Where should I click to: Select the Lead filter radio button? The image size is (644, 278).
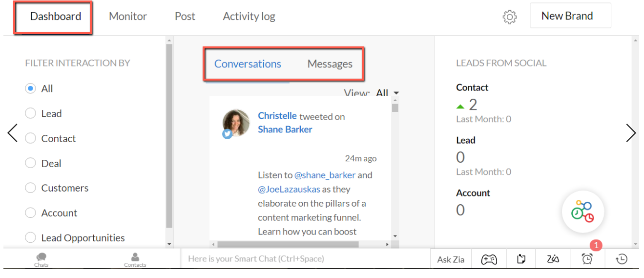pyautogui.click(x=30, y=113)
